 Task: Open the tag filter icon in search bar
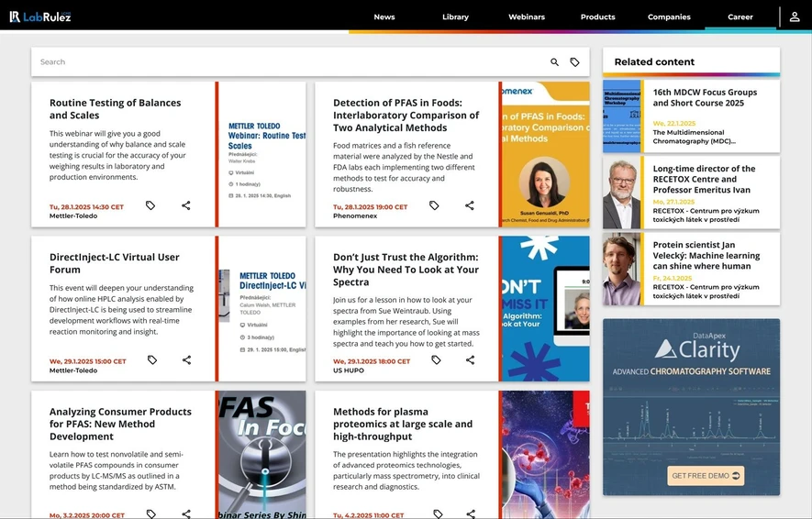pyautogui.click(x=574, y=62)
